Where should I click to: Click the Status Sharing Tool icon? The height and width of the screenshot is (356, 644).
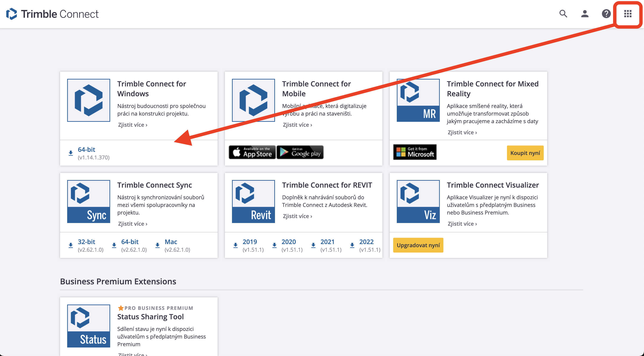click(x=88, y=326)
